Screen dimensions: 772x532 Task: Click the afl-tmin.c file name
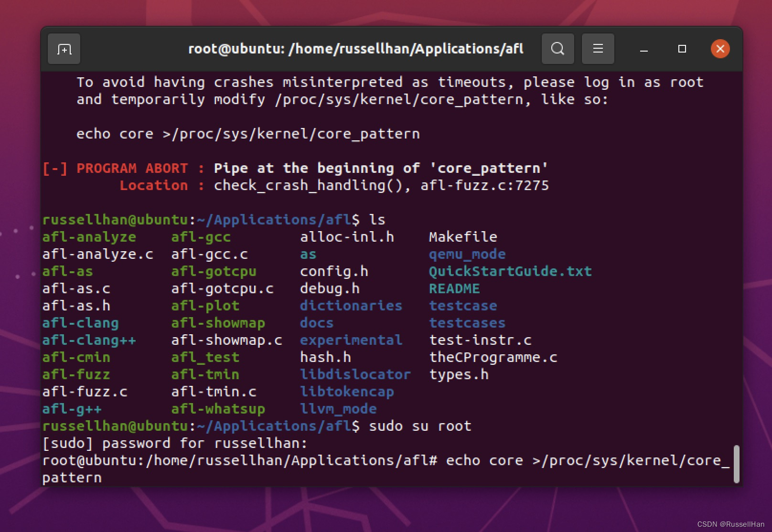tap(214, 392)
